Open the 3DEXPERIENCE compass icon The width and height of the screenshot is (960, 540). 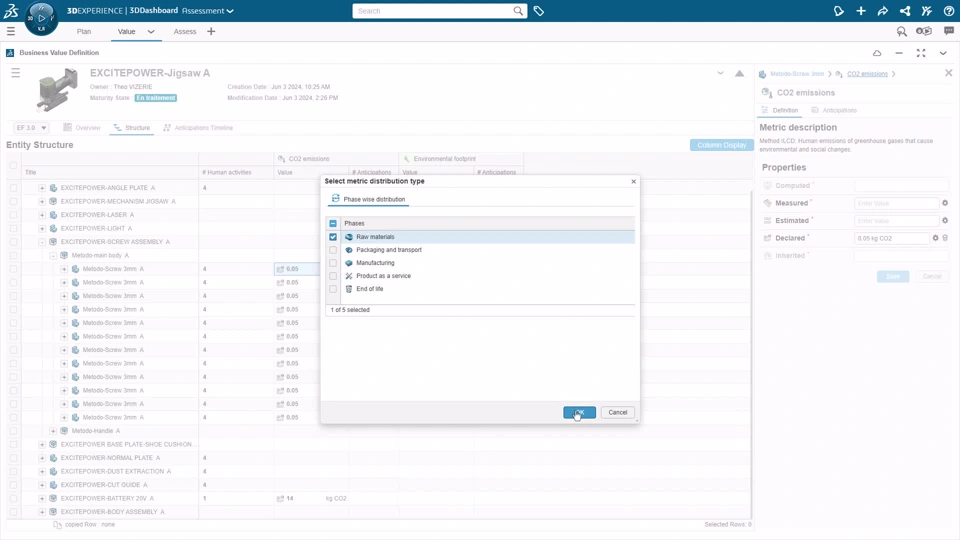click(41, 18)
